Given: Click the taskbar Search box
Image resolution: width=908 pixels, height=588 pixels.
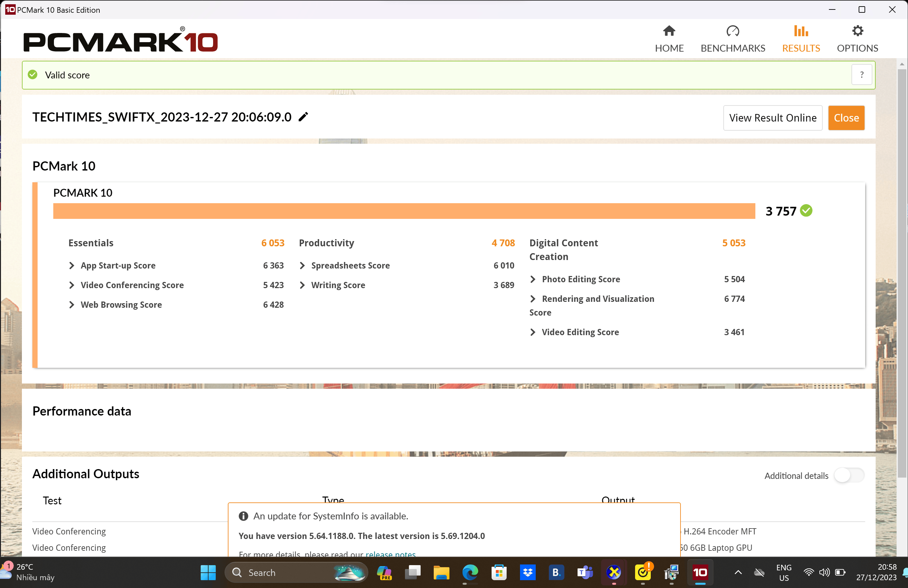Looking at the screenshot, I should point(296,572).
